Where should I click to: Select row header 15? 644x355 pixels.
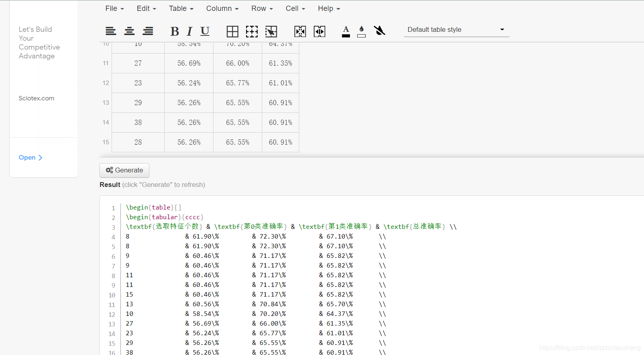[106, 142]
